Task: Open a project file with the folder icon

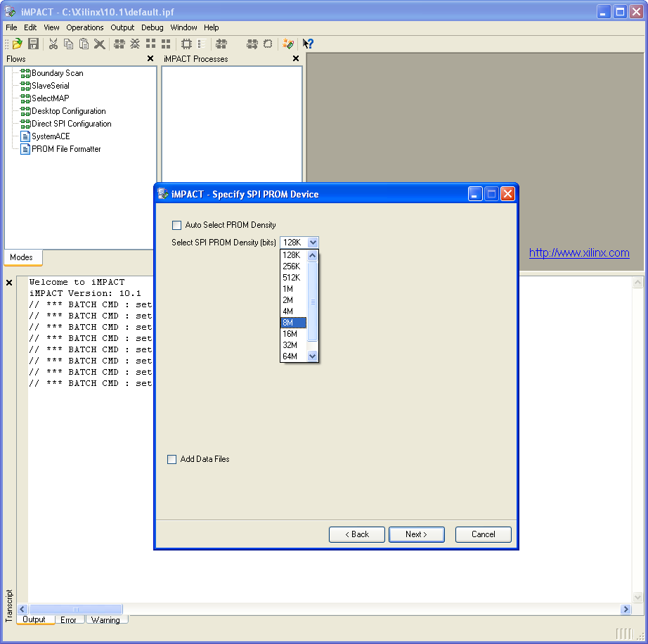Action: click(x=18, y=44)
